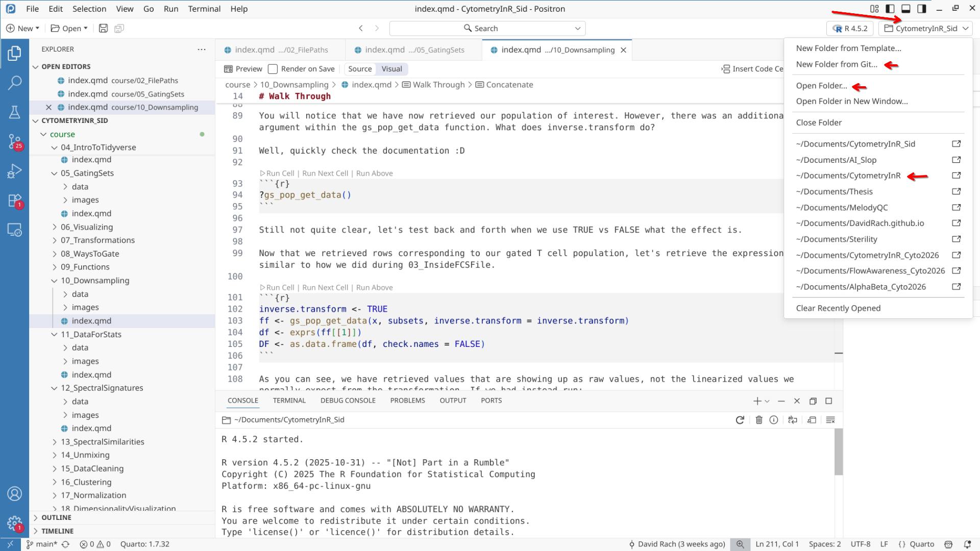Open the Extensions view icon
The height and width of the screenshot is (551, 980).
14,201
